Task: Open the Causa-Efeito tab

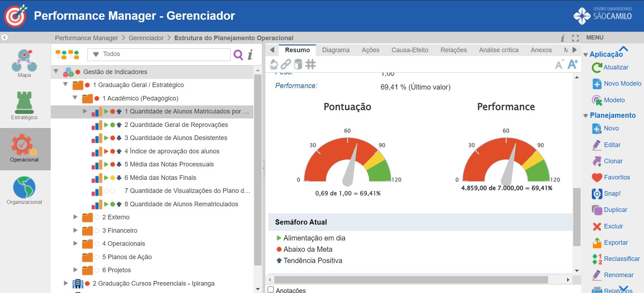Action: 410,50
